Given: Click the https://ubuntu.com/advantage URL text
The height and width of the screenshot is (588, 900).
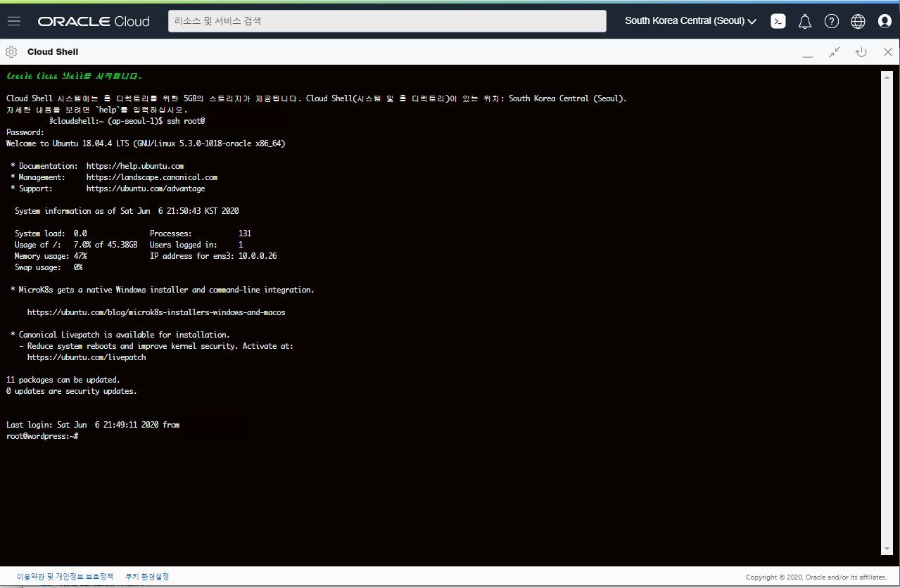Looking at the screenshot, I should point(146,188).
